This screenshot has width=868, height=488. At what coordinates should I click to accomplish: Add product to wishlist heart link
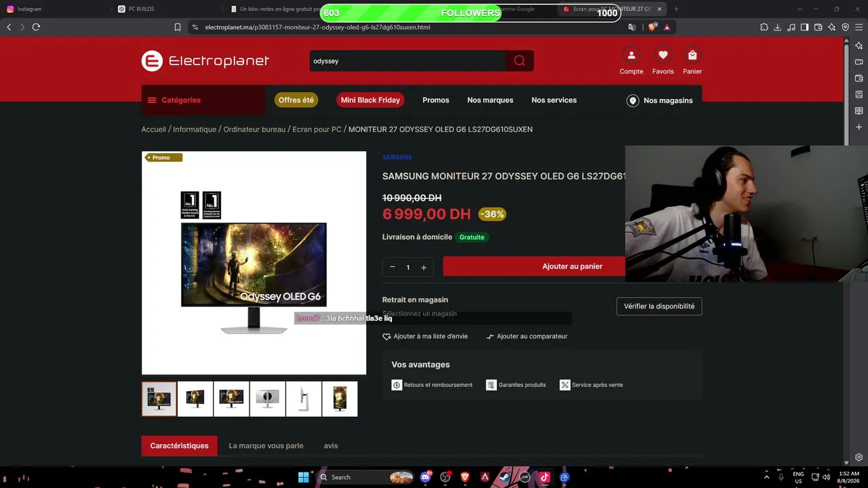425,336
